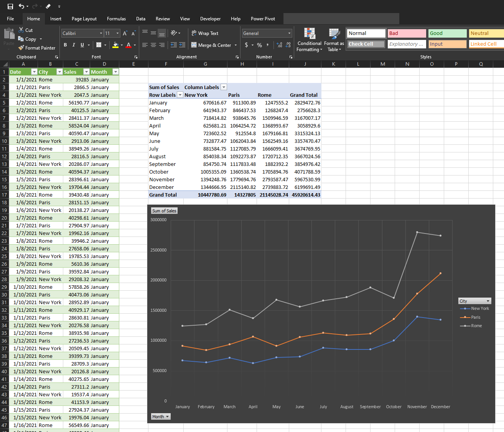504x432 pixels.
Task: Click the Cut scissors icon
Action: pyautogui.click(x=21, y=30)
